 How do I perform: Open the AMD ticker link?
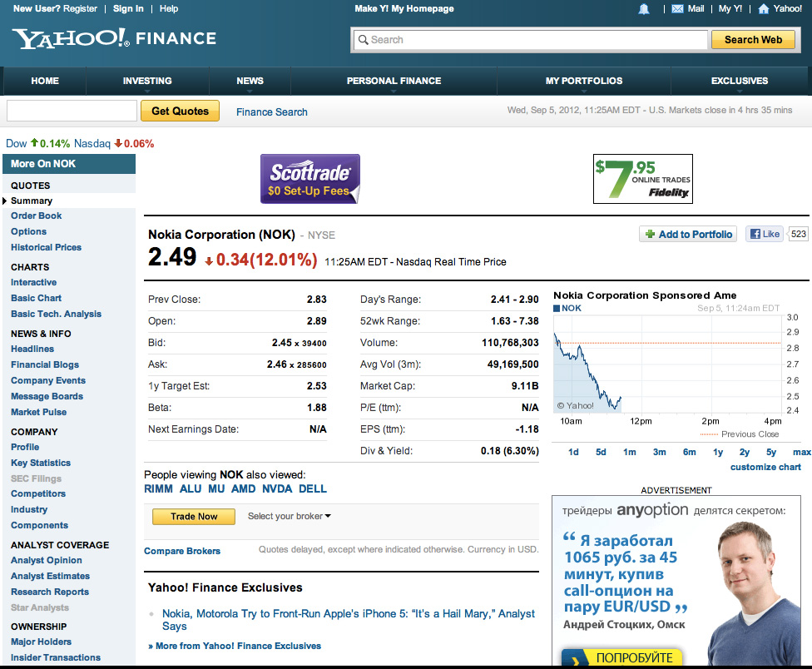pyautogui.click(x=244, y=488)
